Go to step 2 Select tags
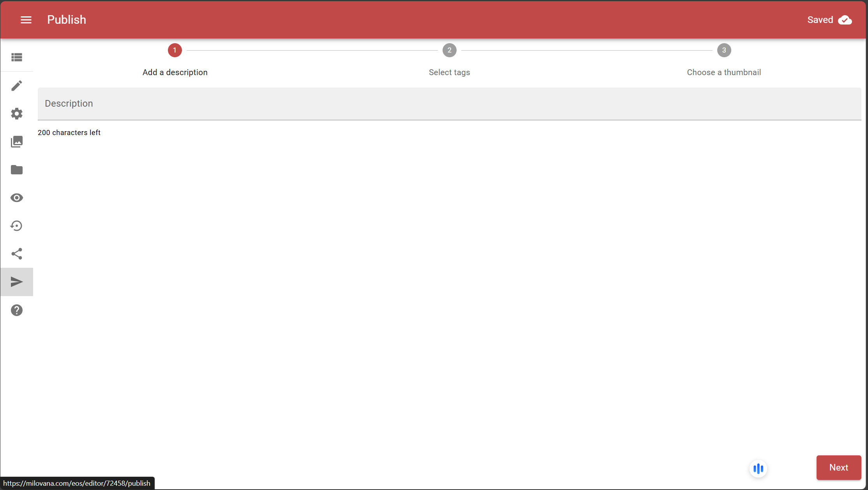This screenshot has height=490, width=868. tap(449, 72)
